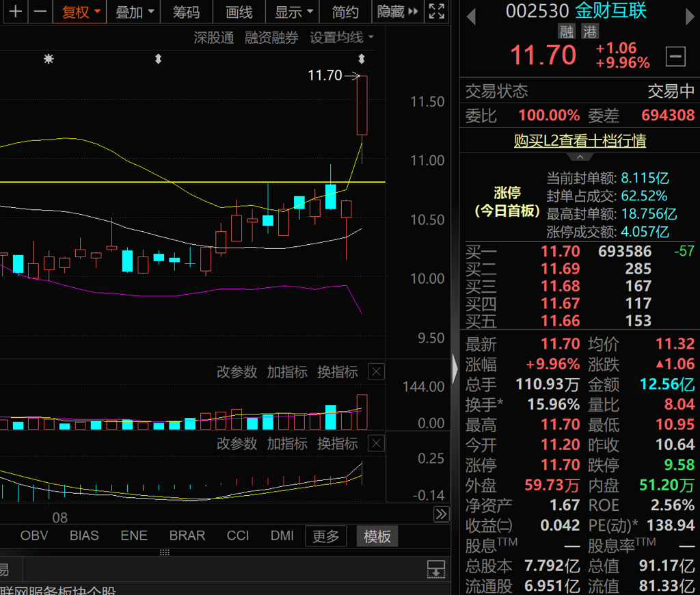The image size is (700, 595).
Task: Click the 买四 bid price 11.67 row
Action: click(580, 304)
